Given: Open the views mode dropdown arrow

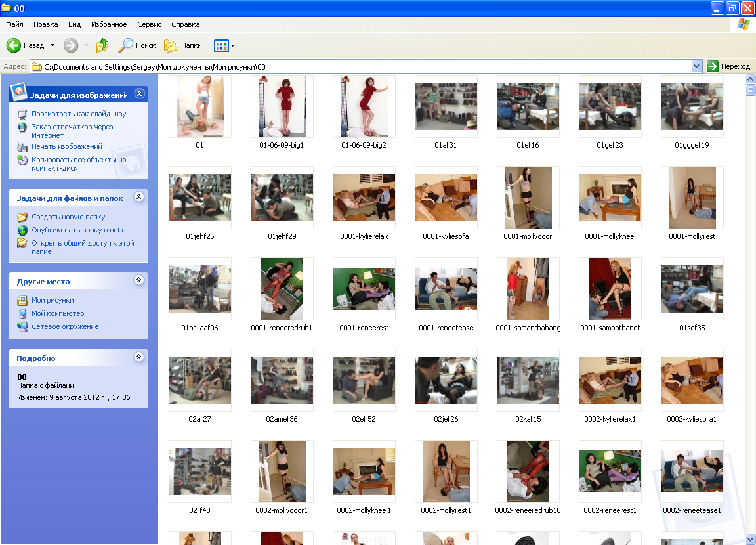Looking at the screenshot, I should (x=233, y=46).
